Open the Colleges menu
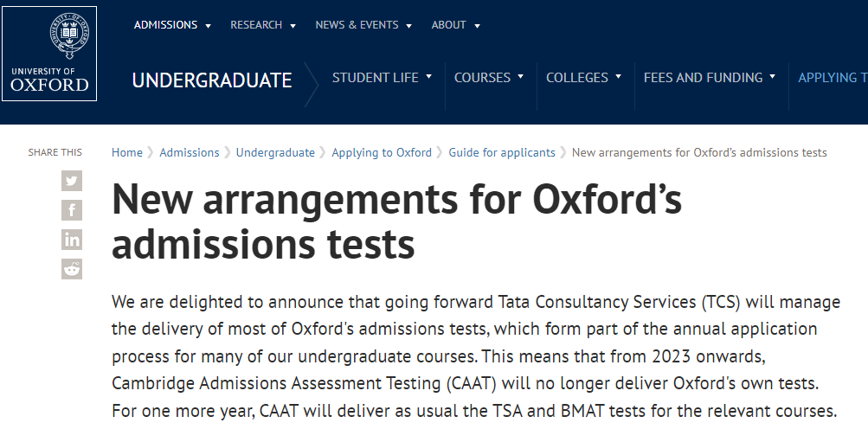 (583, 78)
